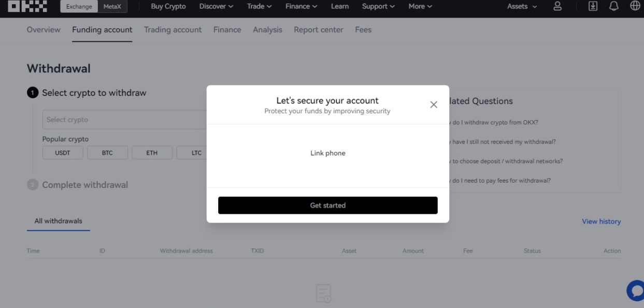Open the download app icon
Viewport: 644px width, 308px height.
pyautogui.click(x=592, y=6)
